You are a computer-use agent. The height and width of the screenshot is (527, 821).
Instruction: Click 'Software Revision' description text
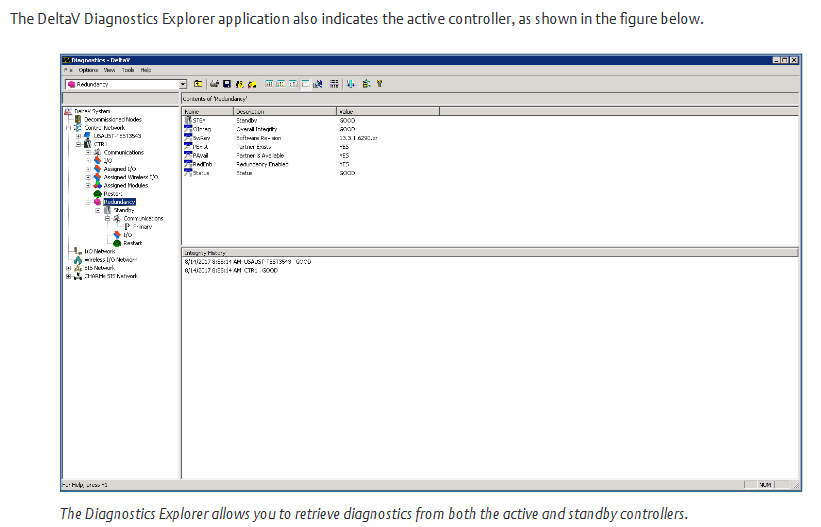pos(259,138)
